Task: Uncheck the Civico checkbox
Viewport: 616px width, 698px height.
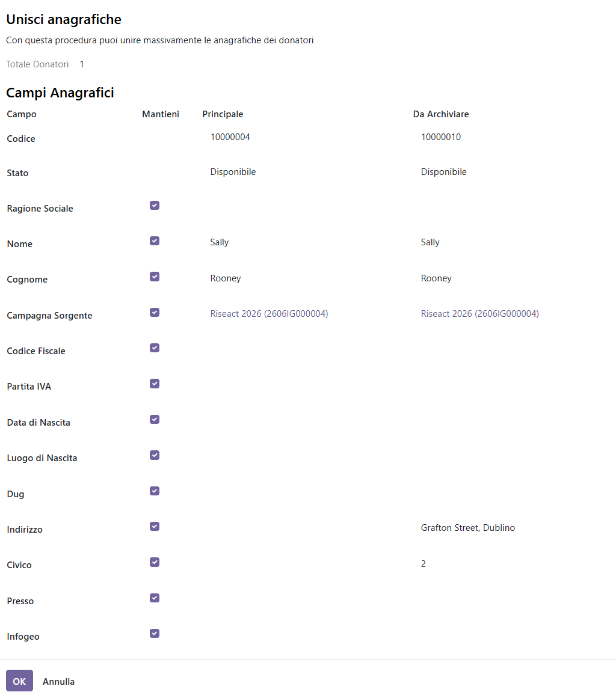Action: click(155, 562)
